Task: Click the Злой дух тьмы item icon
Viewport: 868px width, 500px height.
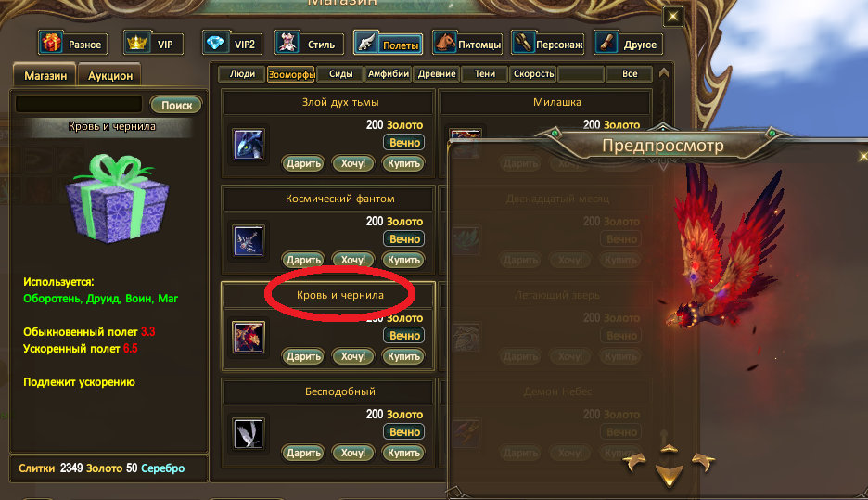Action: [x=248, y=145]
